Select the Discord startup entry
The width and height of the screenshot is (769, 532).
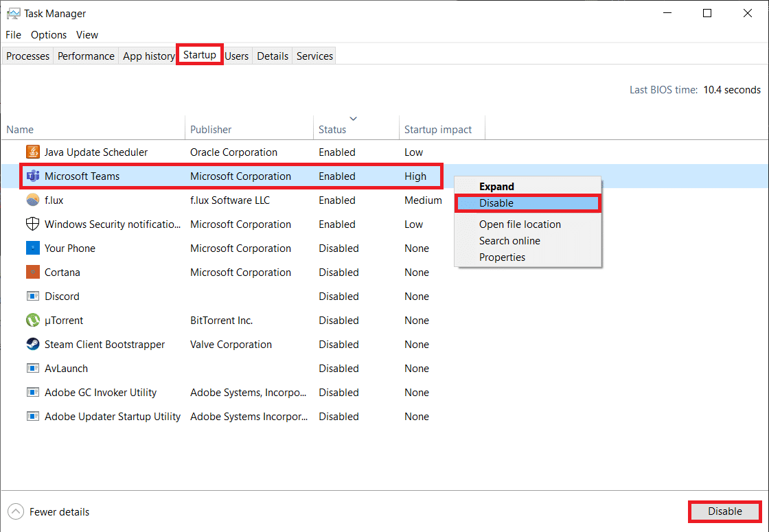pos(62,297)
